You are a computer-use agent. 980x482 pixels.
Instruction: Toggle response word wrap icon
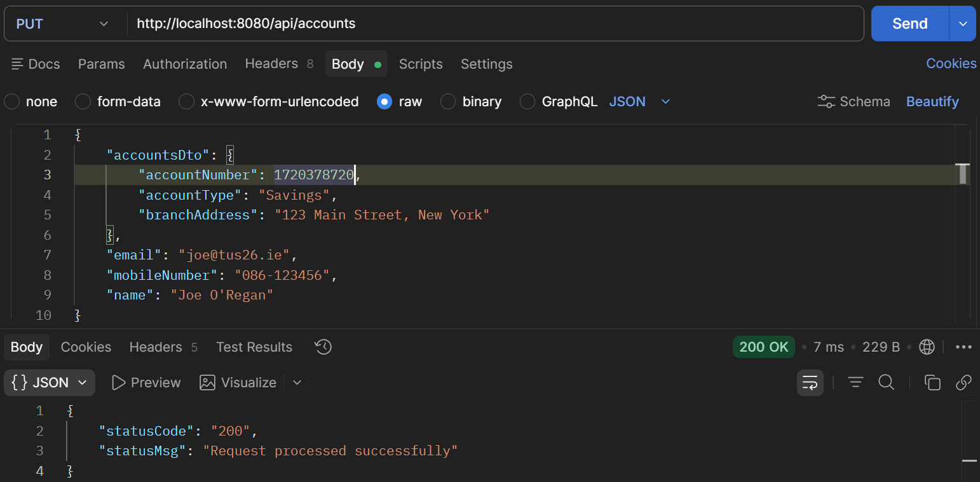coord(810,383)
